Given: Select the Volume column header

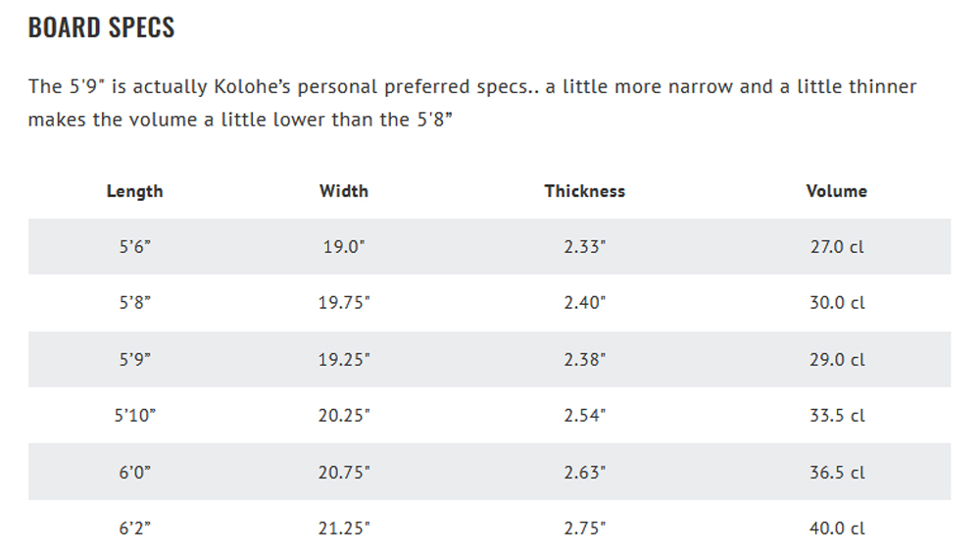Looking at the screenshot, I should (x=836, y=191).
